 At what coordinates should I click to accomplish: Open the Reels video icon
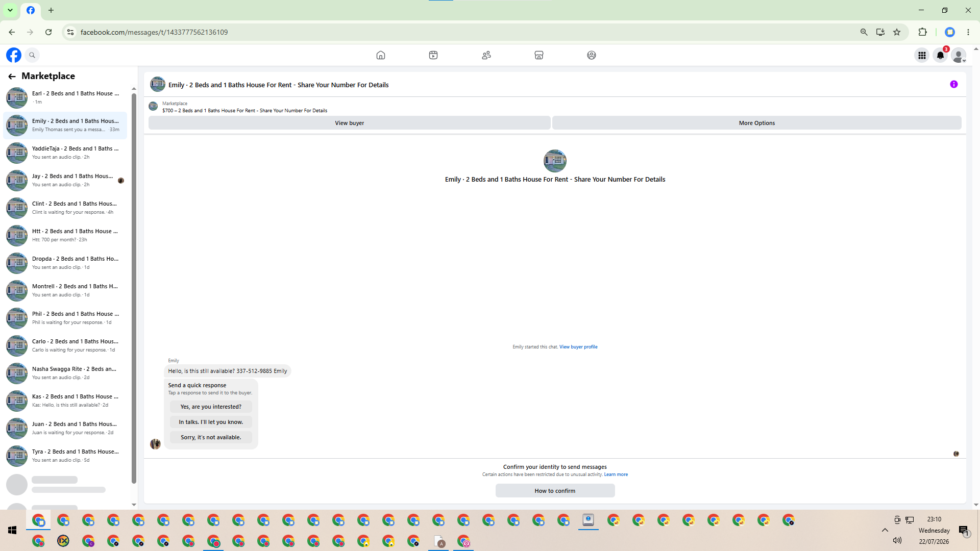pyautogui.click(x=433, y=55)
